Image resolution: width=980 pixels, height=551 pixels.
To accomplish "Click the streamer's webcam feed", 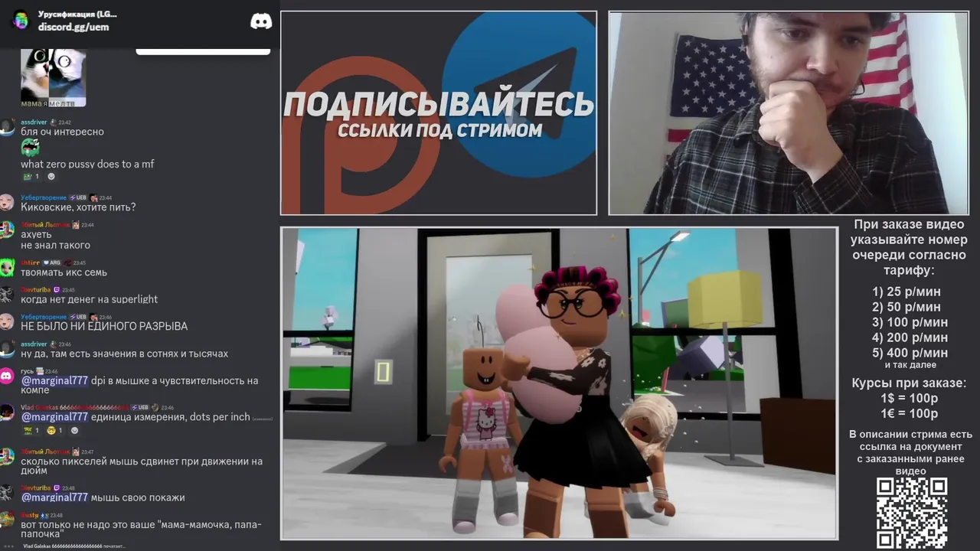I will [x=789, y=113].
